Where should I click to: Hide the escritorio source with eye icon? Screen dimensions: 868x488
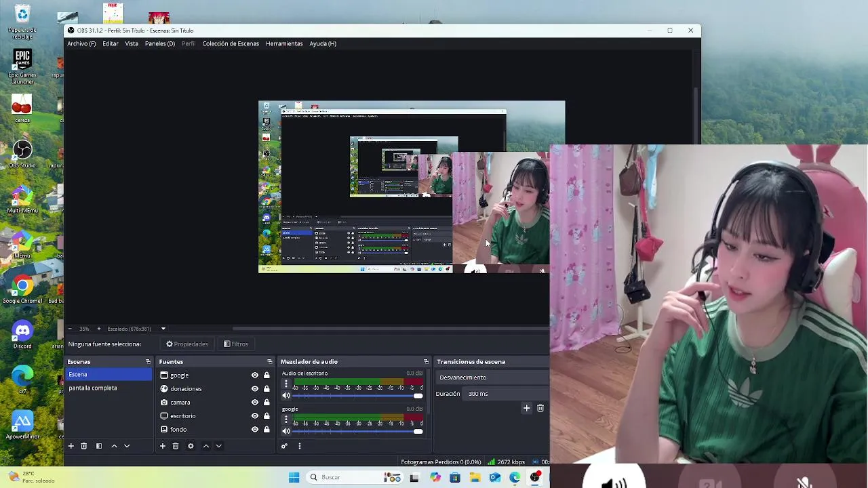(255, 416)
